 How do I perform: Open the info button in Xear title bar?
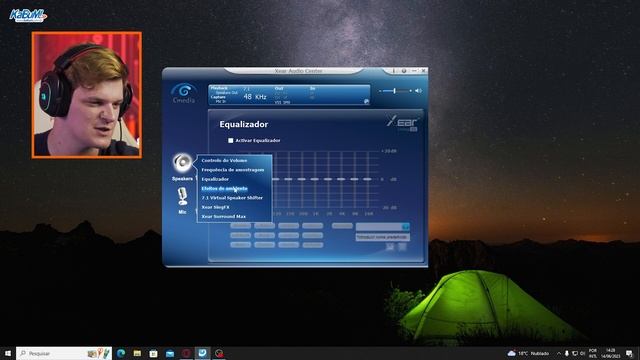394,71
